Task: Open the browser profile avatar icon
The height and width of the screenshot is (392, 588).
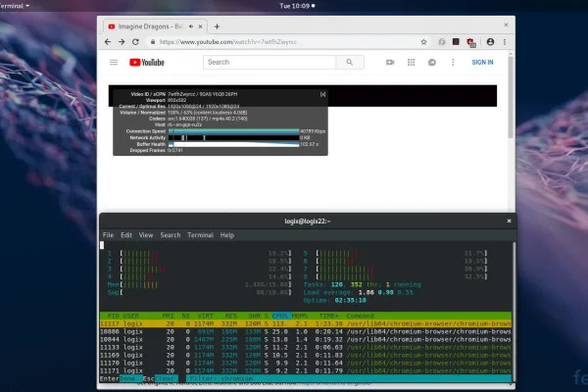Action: [490, 42]
